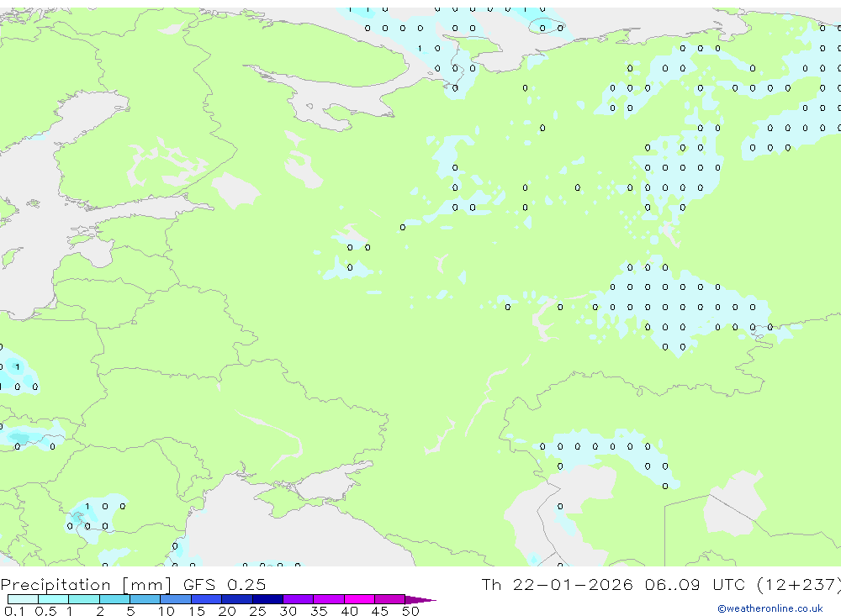This screenshot has width=841, height=616.
Task: Open the weatheronline.co.uk copyright link
Action: [x=770, y=608]
